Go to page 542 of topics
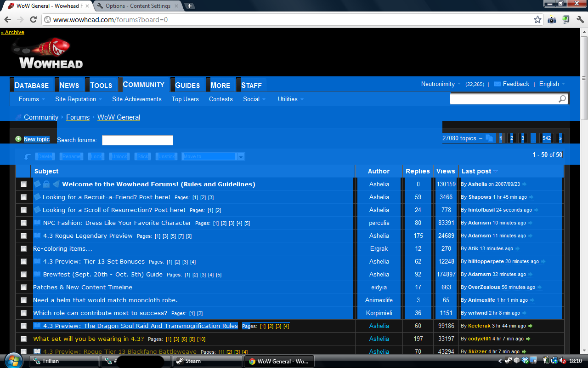Image resolution: width=588 pixels, height=368 pixels. pyautogui.click(x=546, y=138)
